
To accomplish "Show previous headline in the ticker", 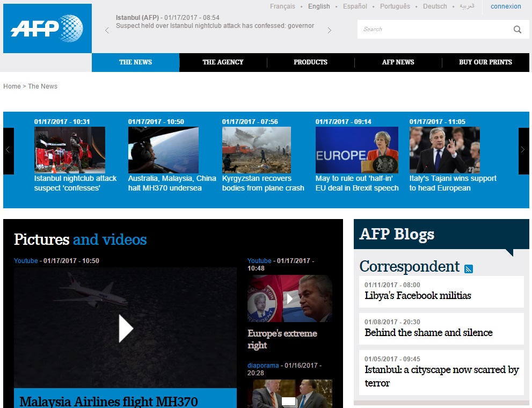I will [x=107, y=31].
